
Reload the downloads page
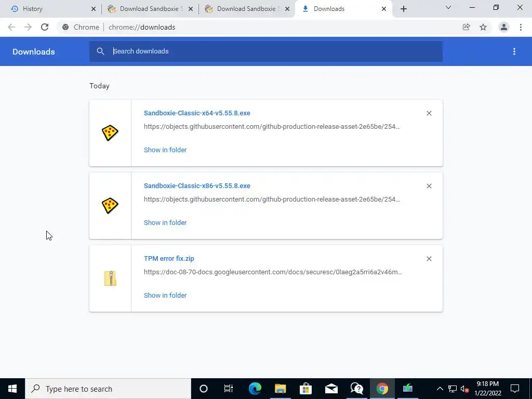45,27
